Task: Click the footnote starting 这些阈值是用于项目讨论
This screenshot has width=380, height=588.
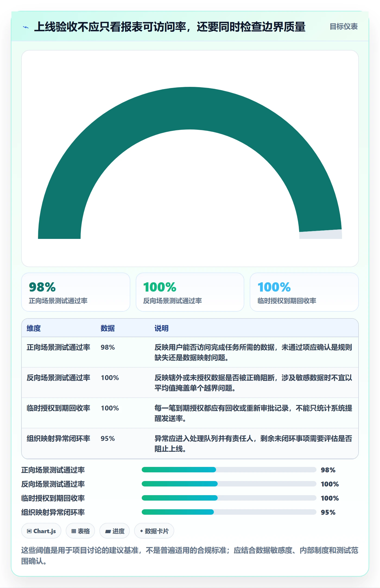Action: [x=190, y=555]
